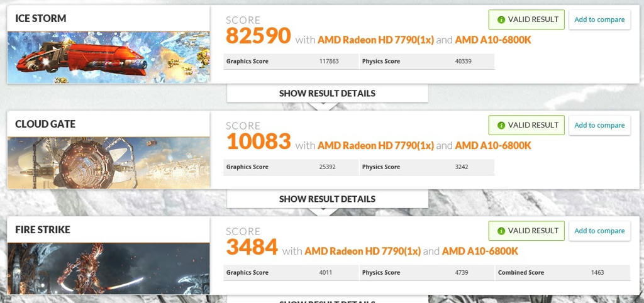Add Cloud Gate result to compare
Viewport: 644px width, 303px height.
click(x=599, y=125)
